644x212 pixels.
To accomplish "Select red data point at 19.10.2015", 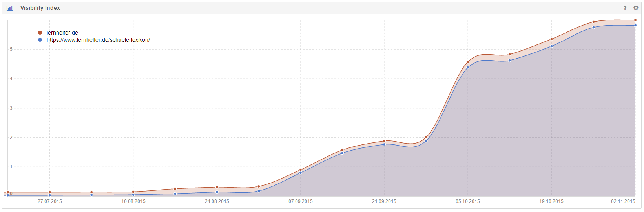I will point(551,39).
